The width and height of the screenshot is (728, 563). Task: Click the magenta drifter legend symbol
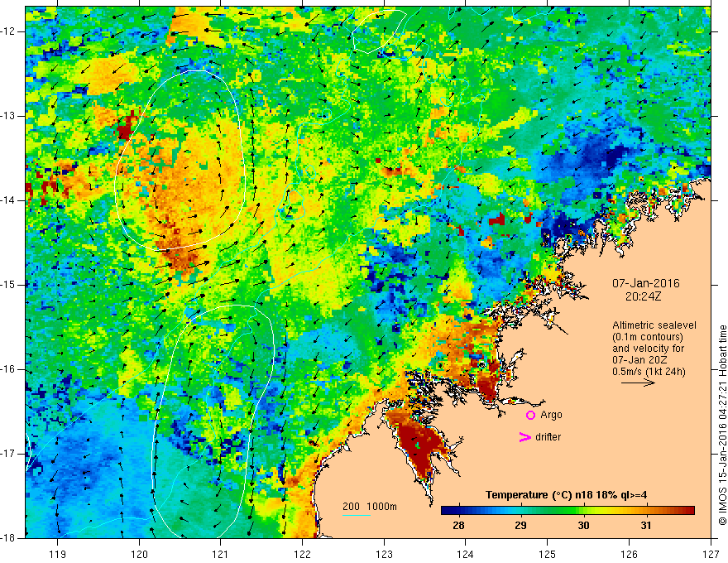coord(524,437)
